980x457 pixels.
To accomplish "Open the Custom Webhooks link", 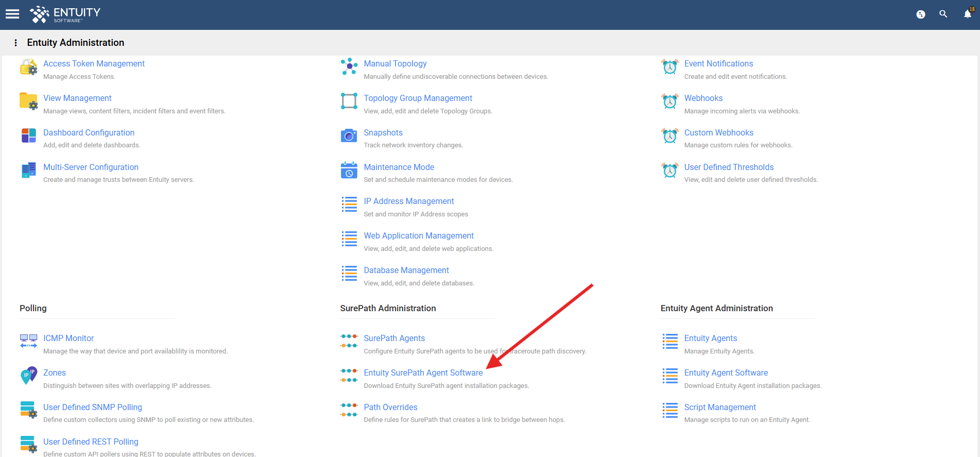I will 719,132.
